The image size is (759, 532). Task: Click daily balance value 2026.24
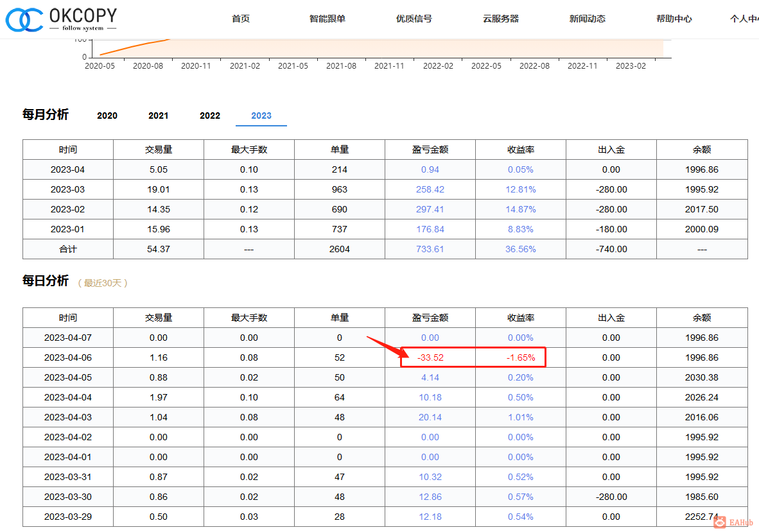[701, 397]
